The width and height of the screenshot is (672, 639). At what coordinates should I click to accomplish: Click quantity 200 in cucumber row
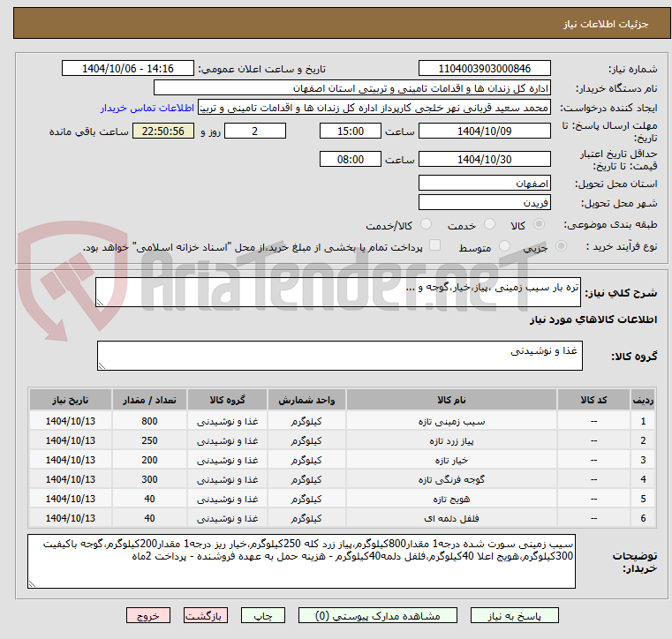(x=149, y=460)
